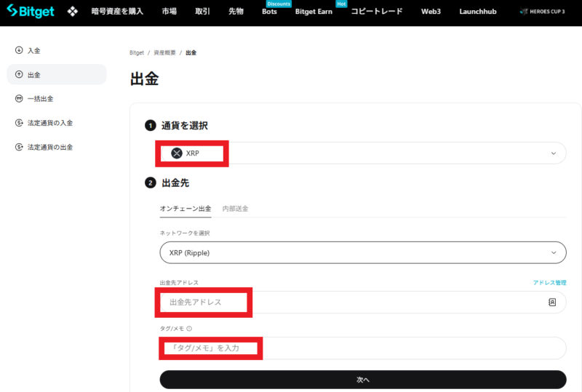Open the Bots menu

click(x=269, y=12)
